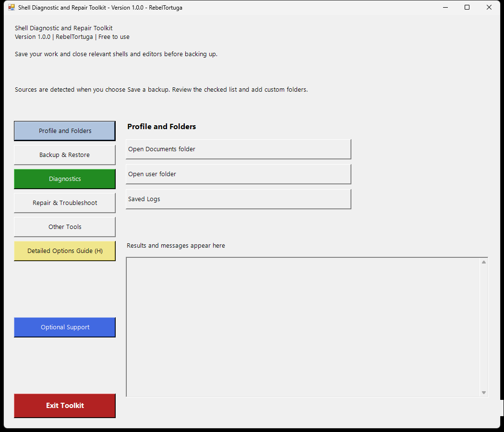Click the results box scroll up arrow
Screen dimensions: 504x432
484,262
